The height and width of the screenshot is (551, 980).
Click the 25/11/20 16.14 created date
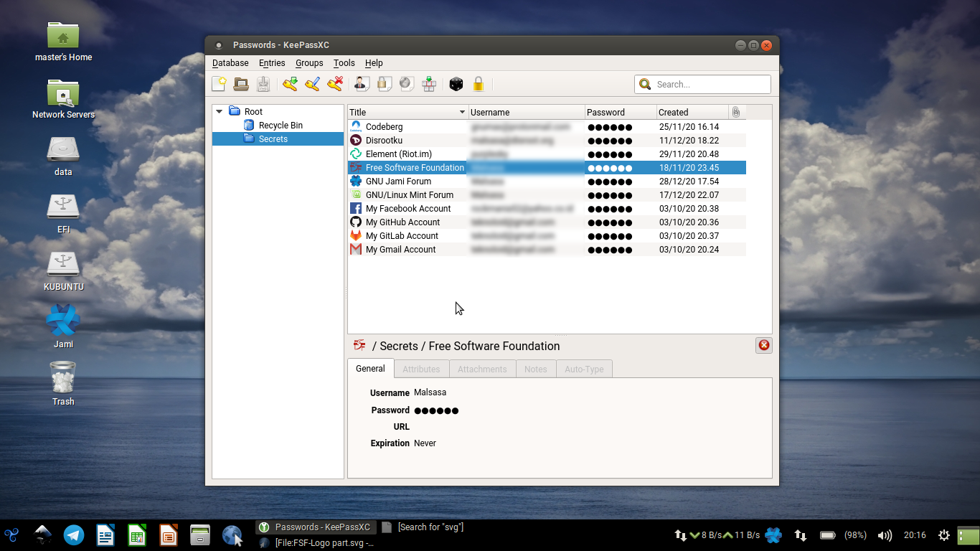tap(689, 126)
